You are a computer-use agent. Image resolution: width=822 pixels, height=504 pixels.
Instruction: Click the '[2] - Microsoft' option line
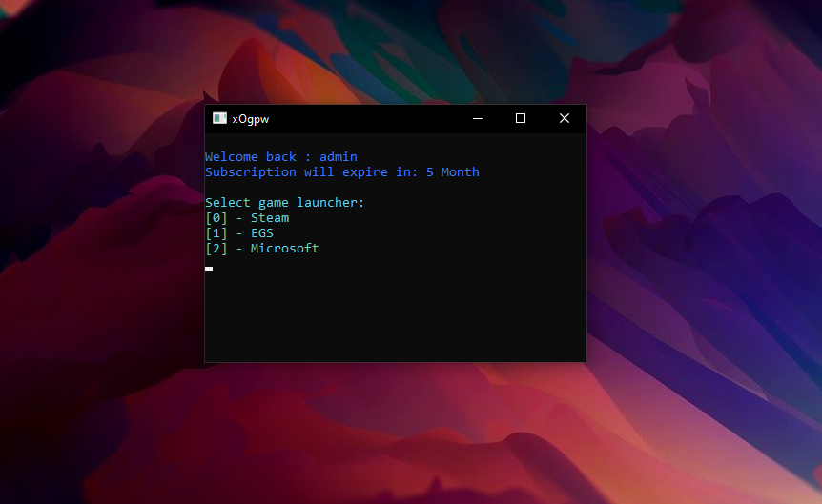[x=262, y=248]
